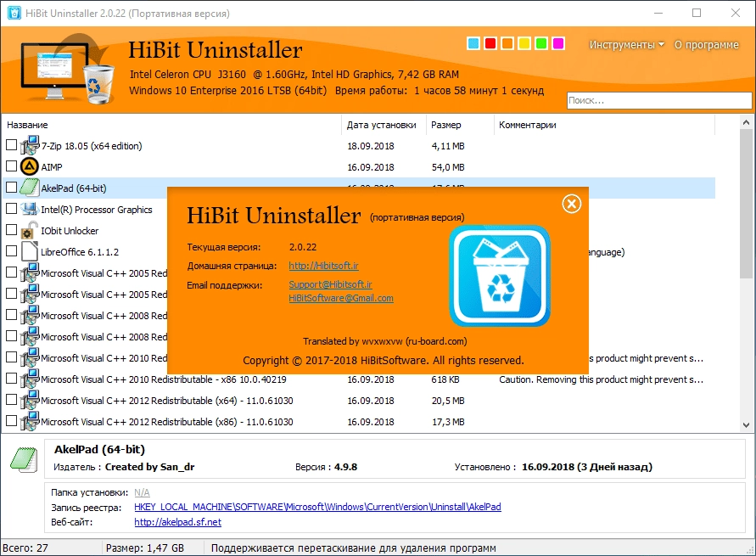Click the program list scrollbar thumb

coord(747,204)
